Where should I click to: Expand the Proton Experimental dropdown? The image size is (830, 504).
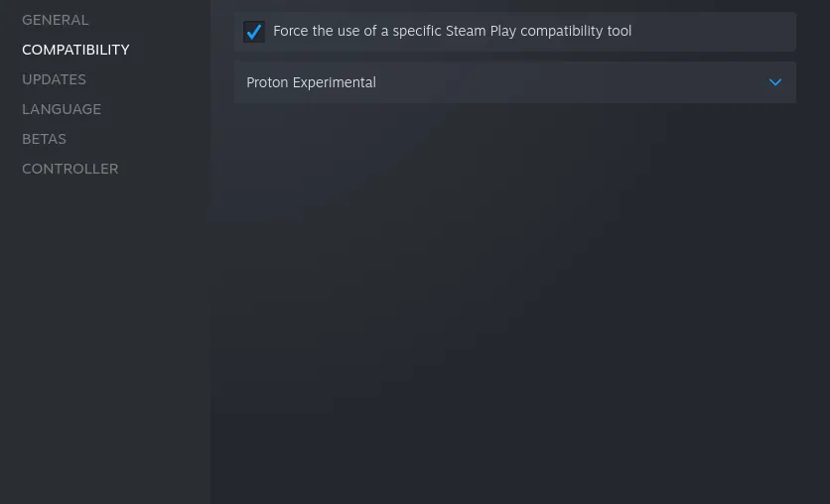[514, 82]
